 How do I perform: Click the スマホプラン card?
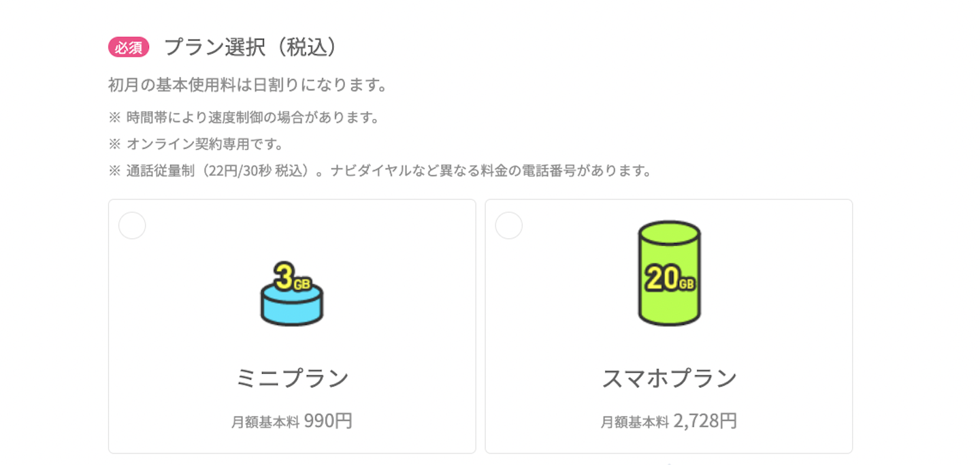(669, 327)
